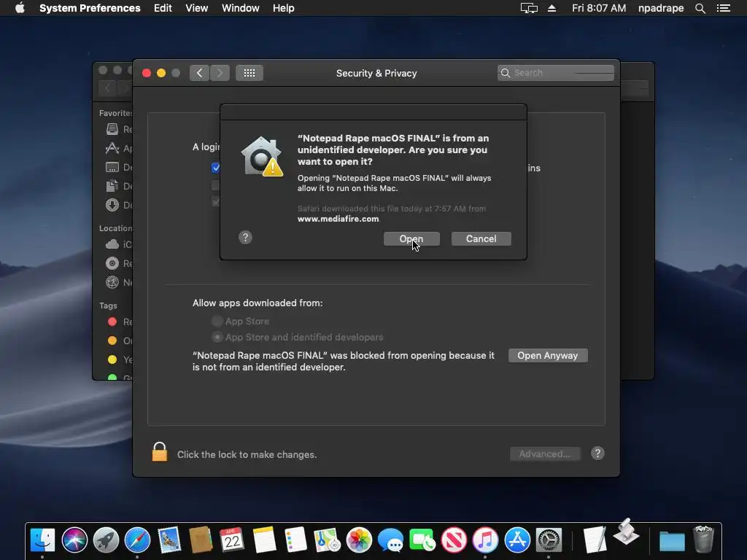Go back in System Preferences
This screenshot has width=747, height=560.
tap(199, 73)
